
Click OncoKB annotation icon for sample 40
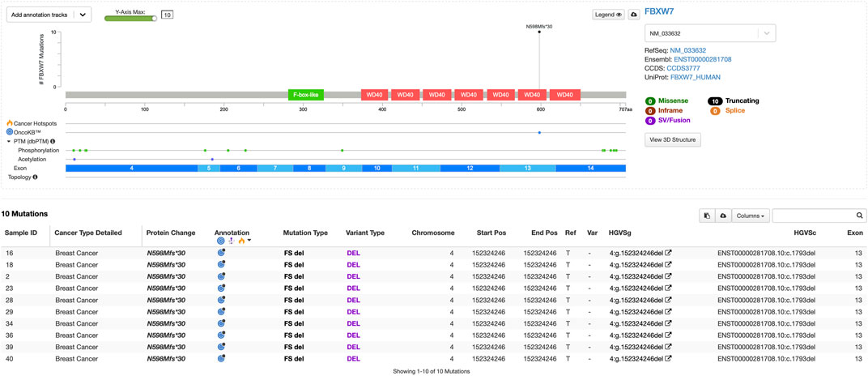[x=221, y=358]
